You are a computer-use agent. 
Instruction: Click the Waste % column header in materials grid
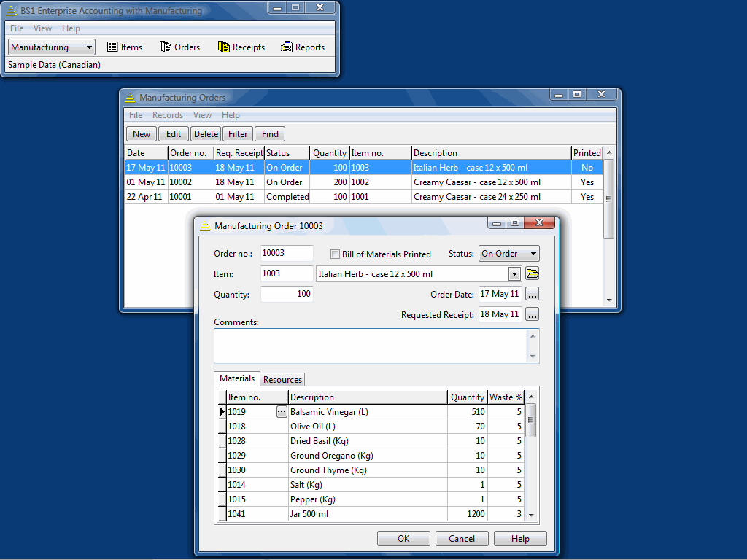(506, 397)
